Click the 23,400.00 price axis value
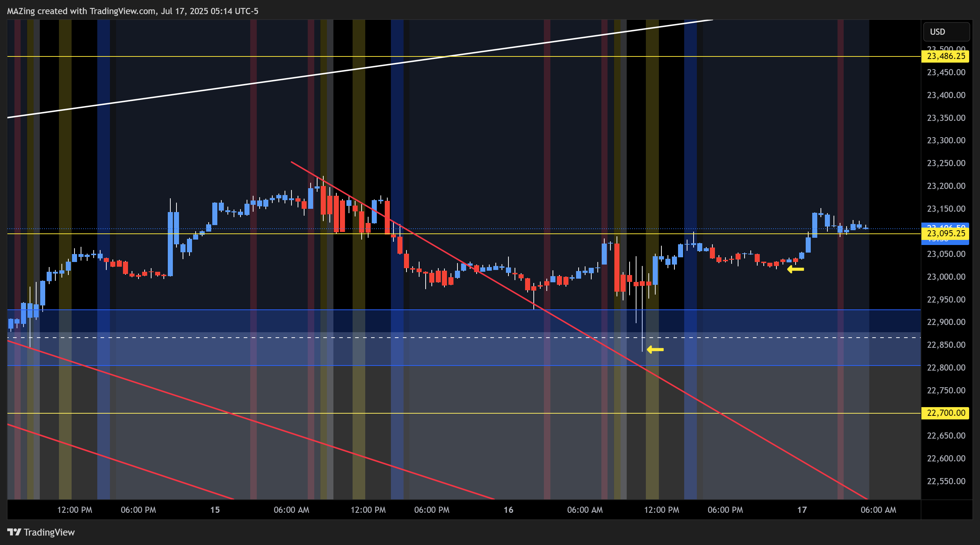 (x=946, y=95)
